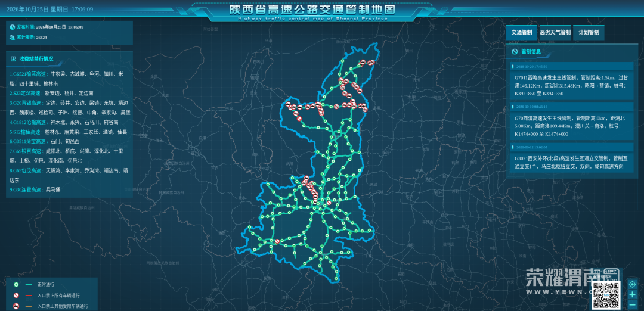This screenshot has width=644, height=311.
Task: Open the 恶劣天气管制 tab
Action: click(555, 32)
